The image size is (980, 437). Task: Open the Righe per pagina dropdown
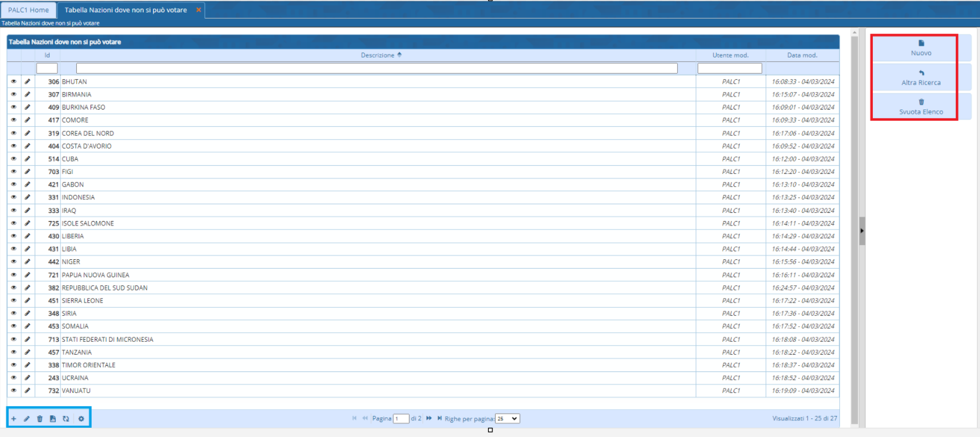[x=507, y=419]
